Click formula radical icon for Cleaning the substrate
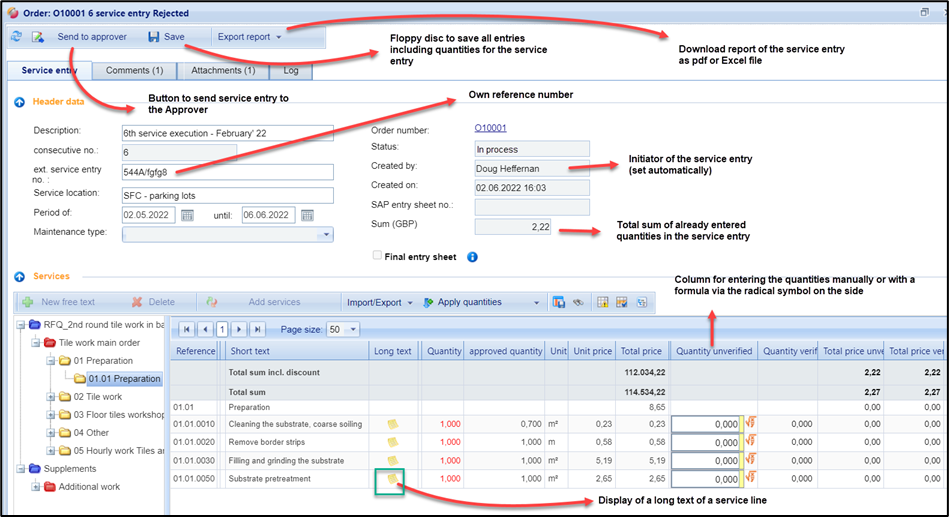The image size is (949, 517). 747,425
